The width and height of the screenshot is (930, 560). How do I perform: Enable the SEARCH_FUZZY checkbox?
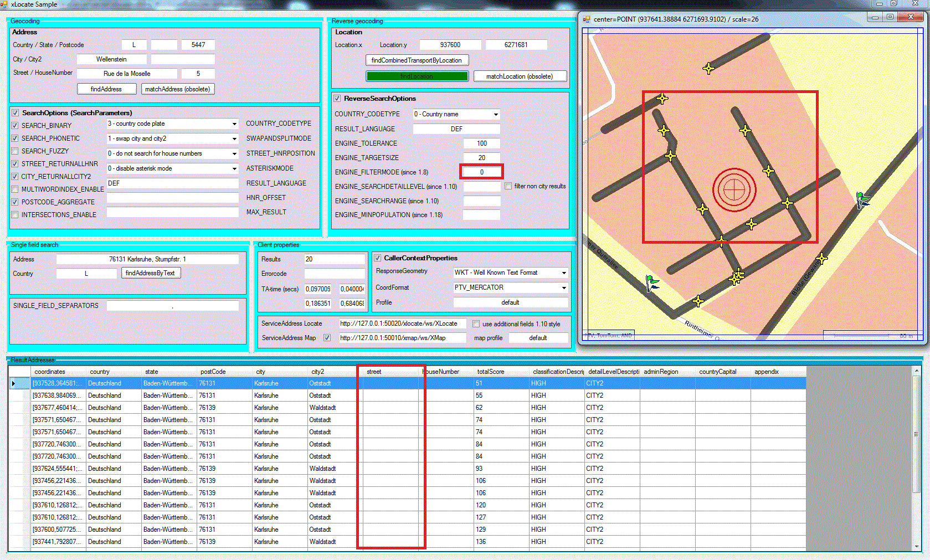coord(15,151)
